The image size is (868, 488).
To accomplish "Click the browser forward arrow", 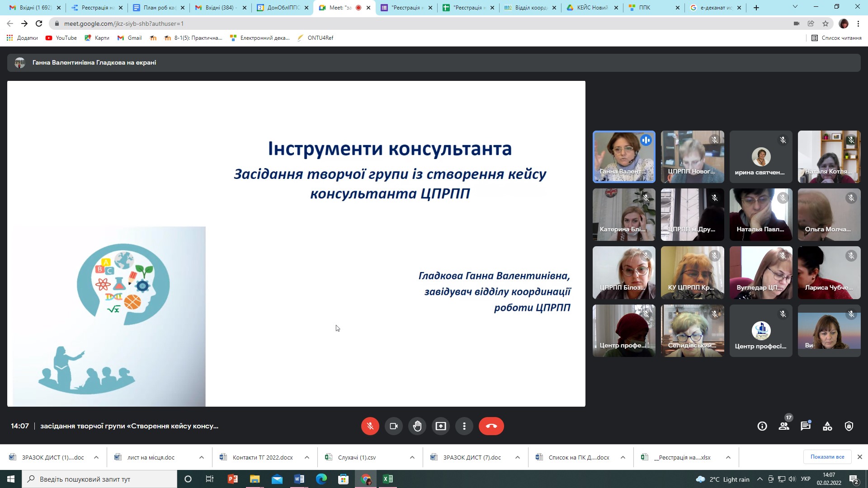I will pos(24,23).
